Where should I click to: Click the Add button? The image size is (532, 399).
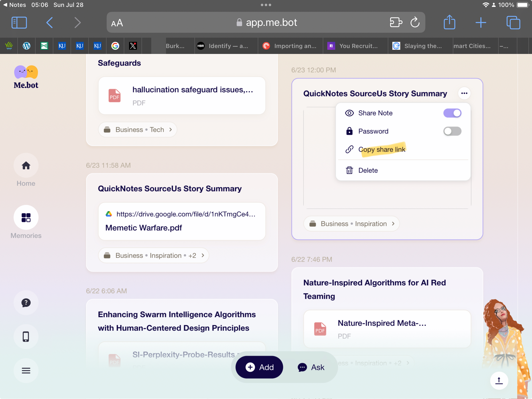pyautogui.click(x=259, y=367)
